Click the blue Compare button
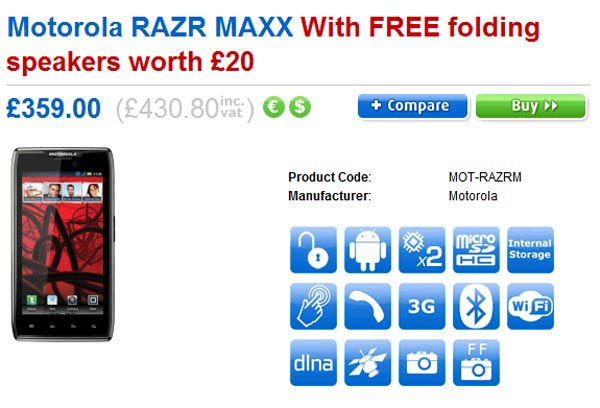Viewport: 600px width, 408px height. (x=412, y=106)
